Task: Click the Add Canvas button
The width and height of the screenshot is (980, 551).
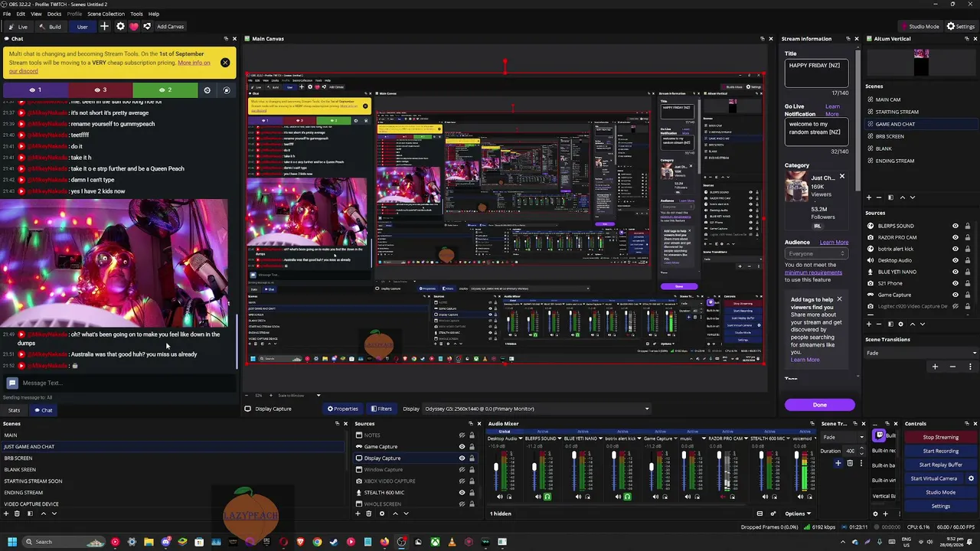Action: (170, 27)
